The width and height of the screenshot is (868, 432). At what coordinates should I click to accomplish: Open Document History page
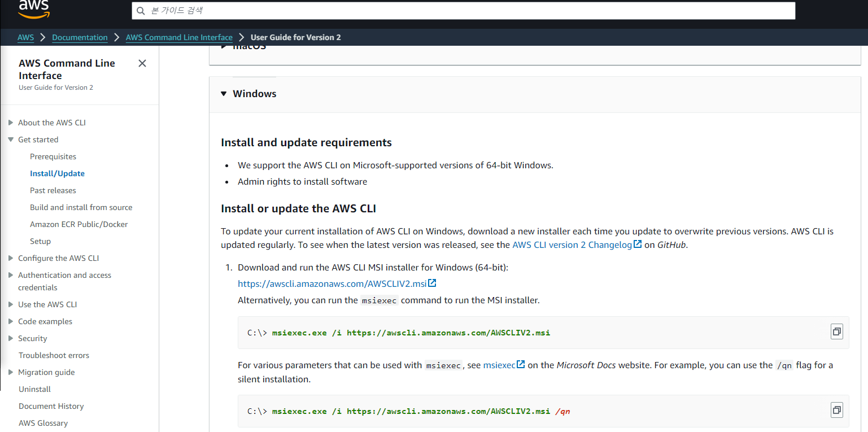tap(51, 406)
